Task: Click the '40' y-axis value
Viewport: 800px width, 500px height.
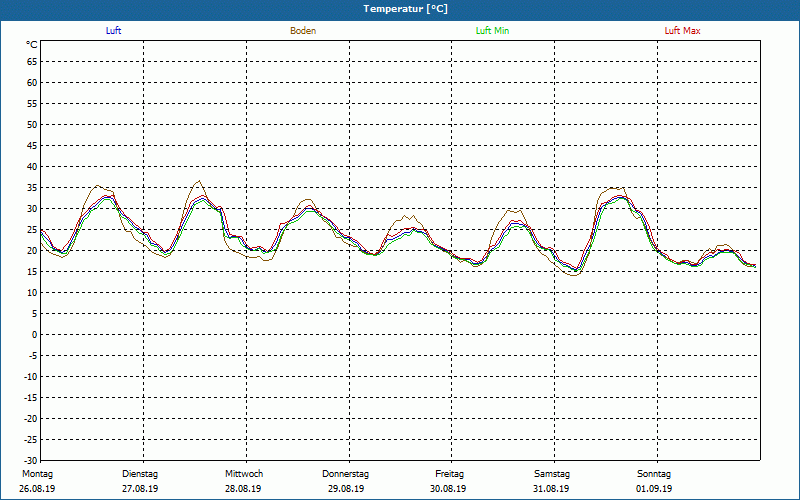Action: click(32, 167)
